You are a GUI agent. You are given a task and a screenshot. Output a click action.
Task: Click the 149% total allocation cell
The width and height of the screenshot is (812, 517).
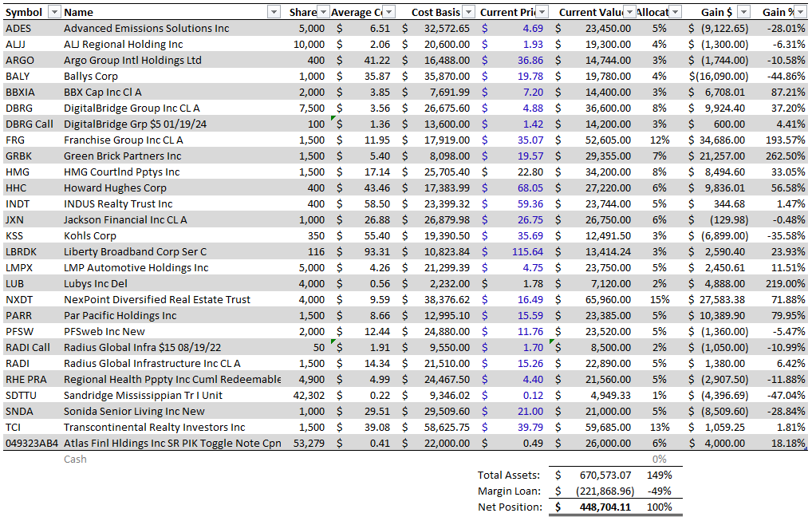(x=659, y=475)
